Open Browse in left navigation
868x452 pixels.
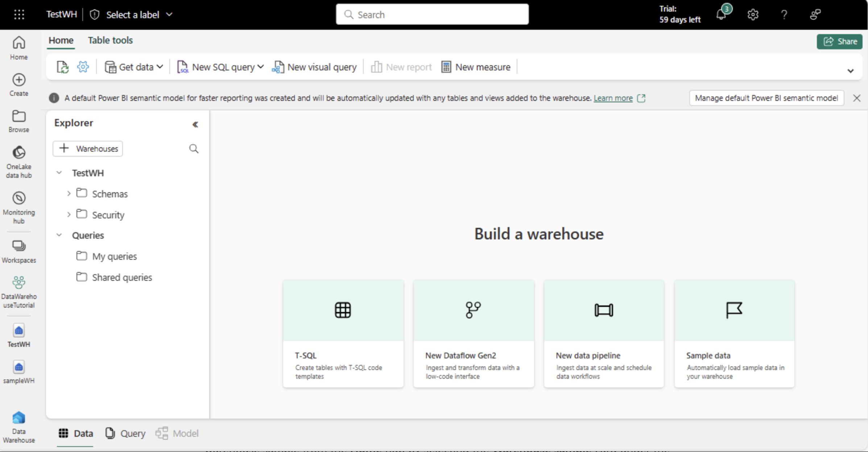pyautogui.click(x=19, y=122)
